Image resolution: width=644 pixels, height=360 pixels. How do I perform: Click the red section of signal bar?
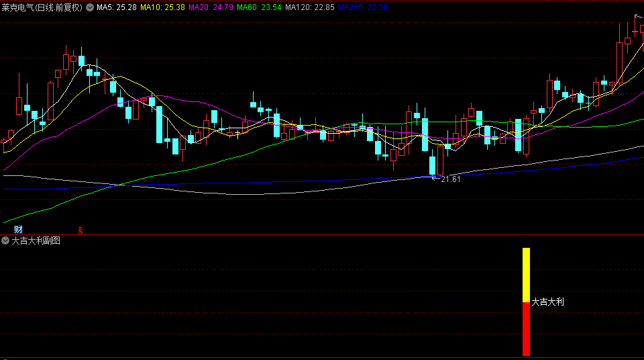pos(526,329)
